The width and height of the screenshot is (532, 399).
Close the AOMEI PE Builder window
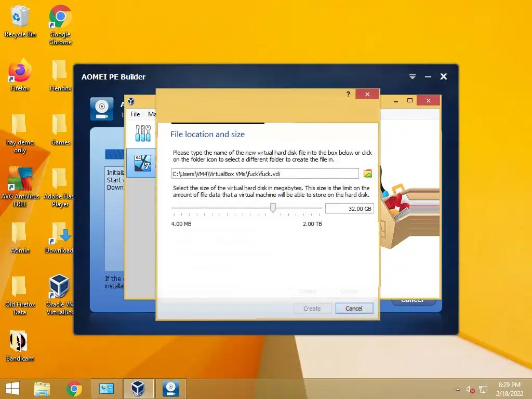pos(444,77)
